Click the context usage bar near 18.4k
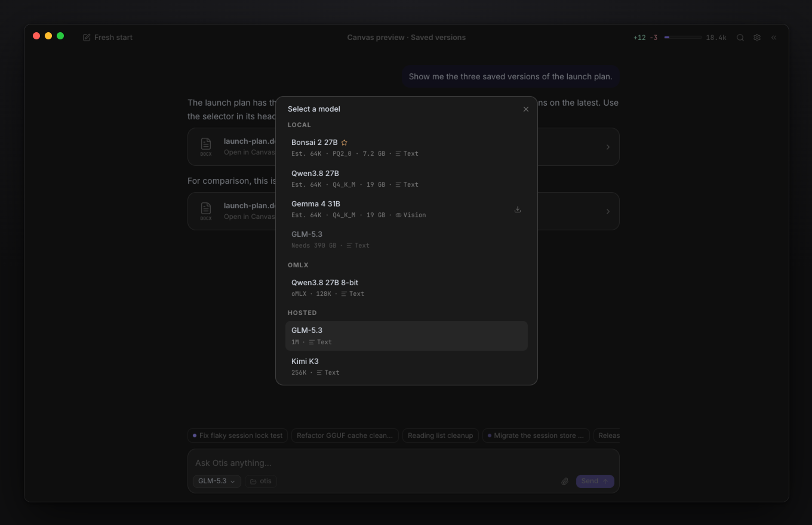Viewport: 812px width, 525px height. 683,38
